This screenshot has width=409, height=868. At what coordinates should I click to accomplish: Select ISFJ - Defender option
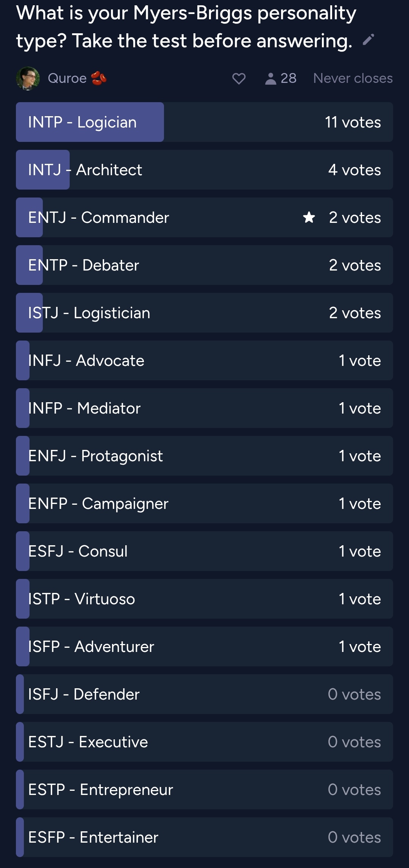click(x=204, y=694)
